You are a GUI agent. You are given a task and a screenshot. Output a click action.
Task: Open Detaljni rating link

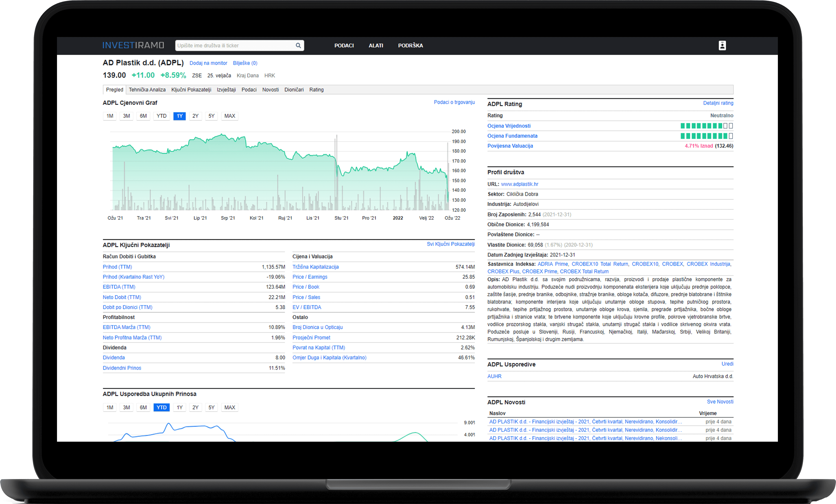[x=718, y=103]
